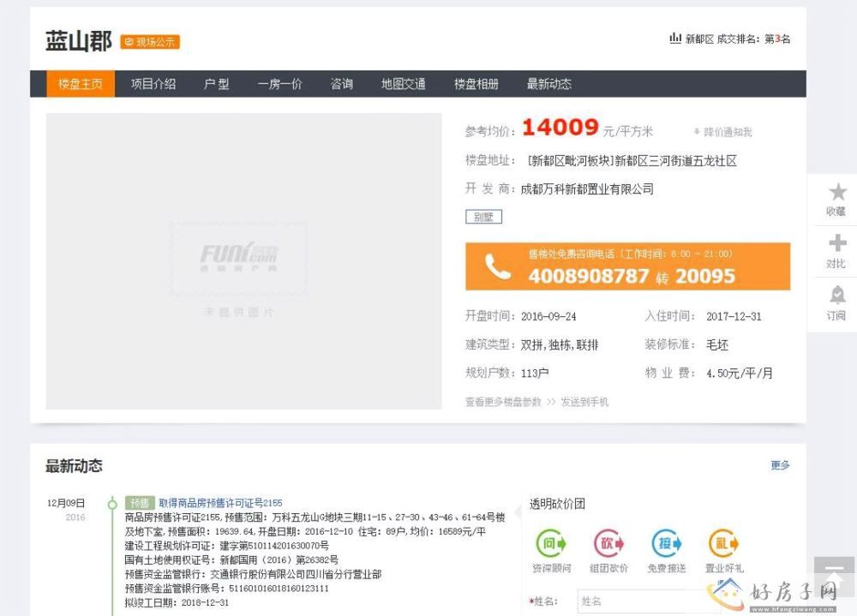Click the 免费接送 blue icon

click(666, 543)
